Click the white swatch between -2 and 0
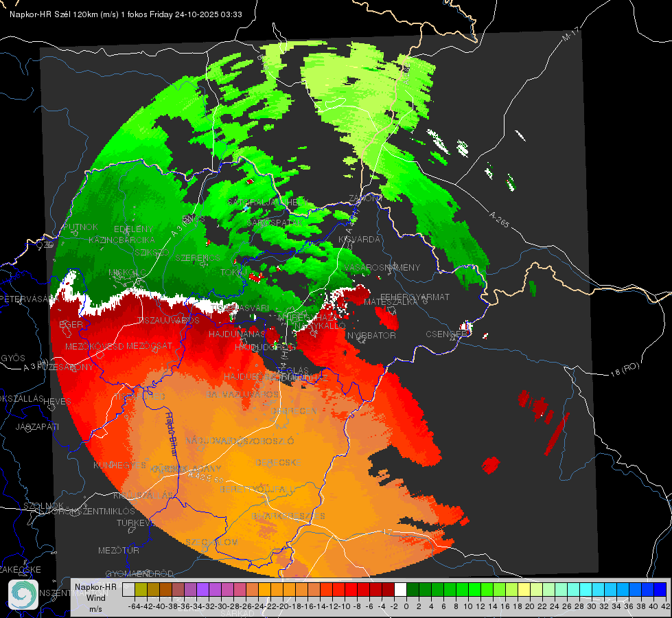This screenshot has width=672, height=618. [x=400, y=589]
